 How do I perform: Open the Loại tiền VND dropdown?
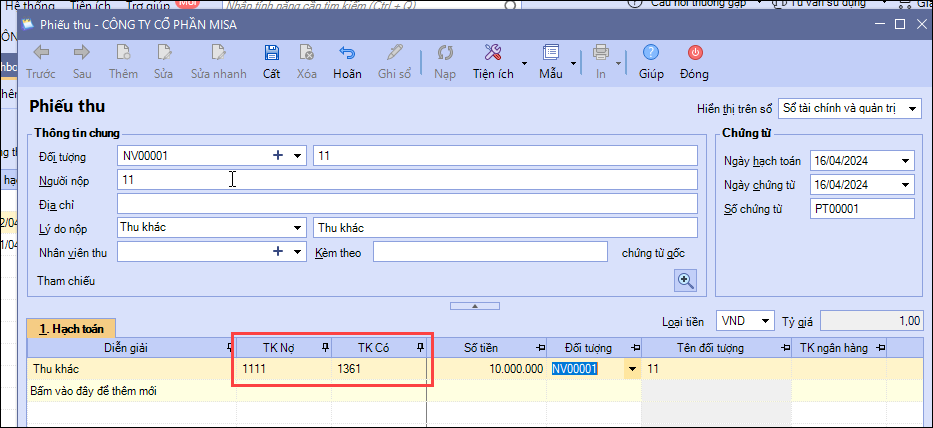[x=766, y=320]
